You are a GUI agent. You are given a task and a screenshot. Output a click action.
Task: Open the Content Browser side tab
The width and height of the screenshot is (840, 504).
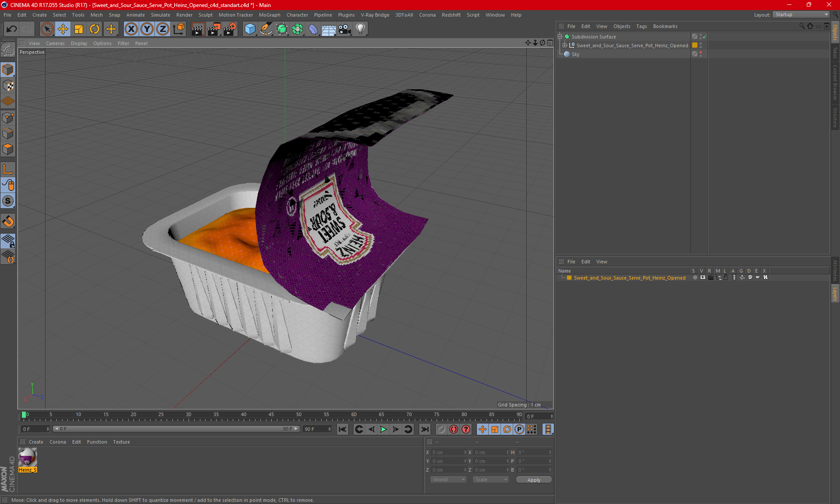[x=835, y=82]
